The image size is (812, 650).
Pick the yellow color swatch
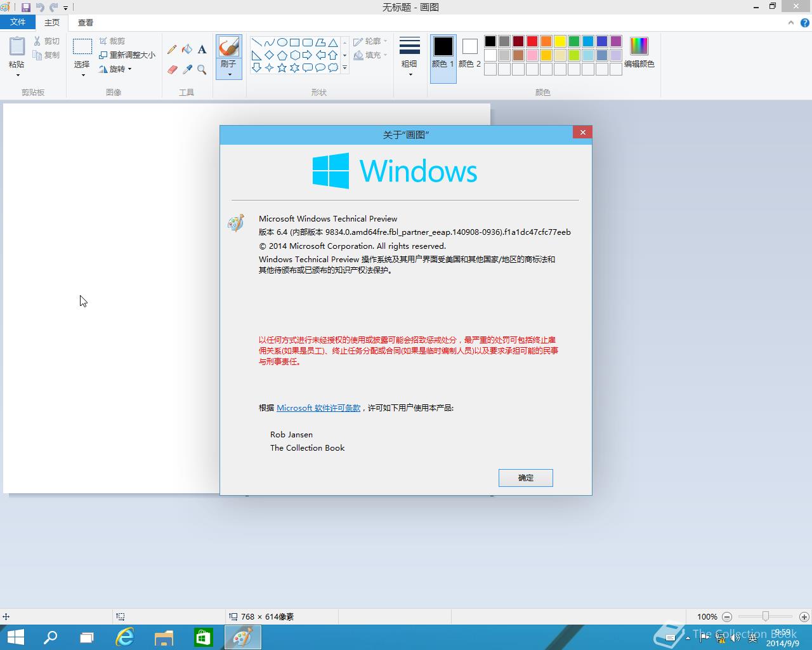[560, 41]
